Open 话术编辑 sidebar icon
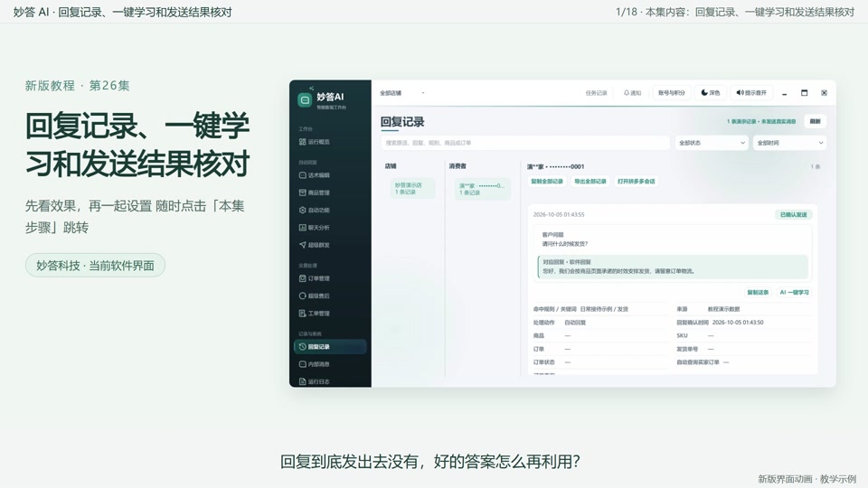 [302, 174]
